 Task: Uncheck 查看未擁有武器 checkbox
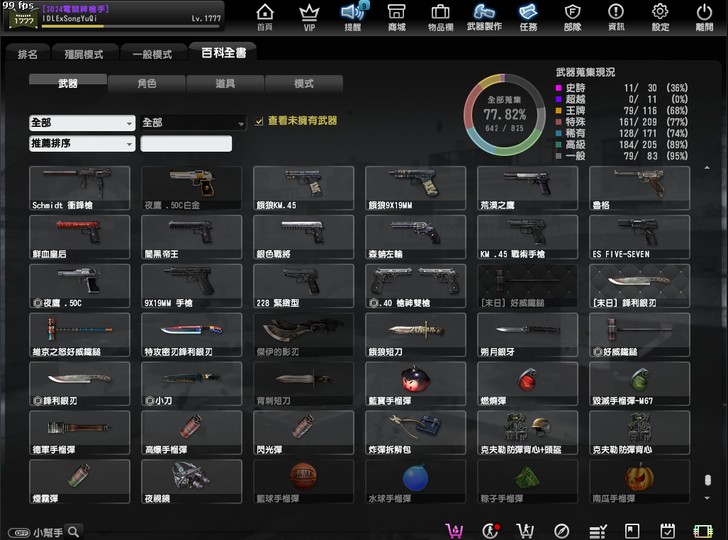[259, 122]
